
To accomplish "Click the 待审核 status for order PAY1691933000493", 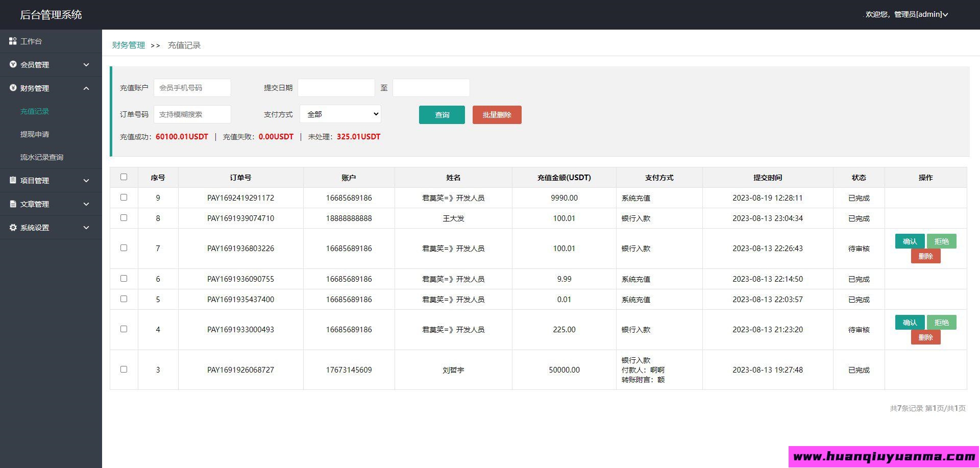I will click(859, 330).
